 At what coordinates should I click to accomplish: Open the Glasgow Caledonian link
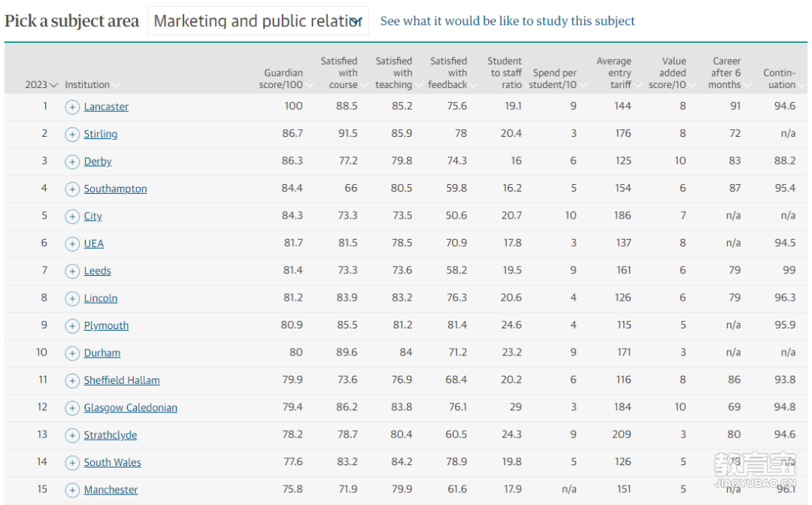131,408
